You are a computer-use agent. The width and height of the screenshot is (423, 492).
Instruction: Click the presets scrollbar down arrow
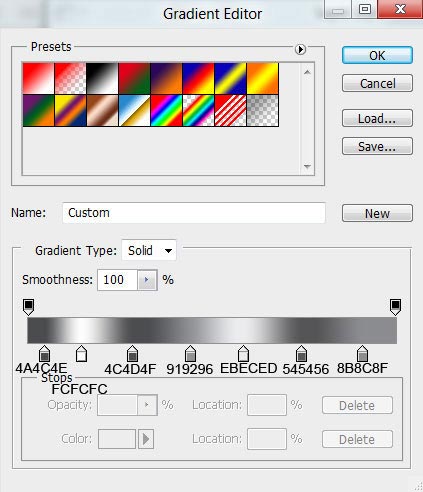[307, 166]
